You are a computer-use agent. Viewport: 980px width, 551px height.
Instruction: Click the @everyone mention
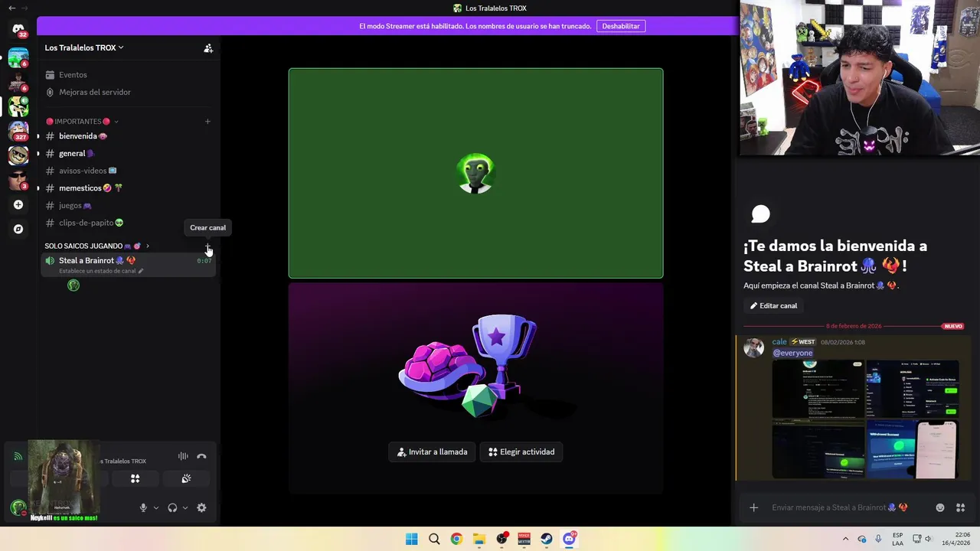pos(792,353)
